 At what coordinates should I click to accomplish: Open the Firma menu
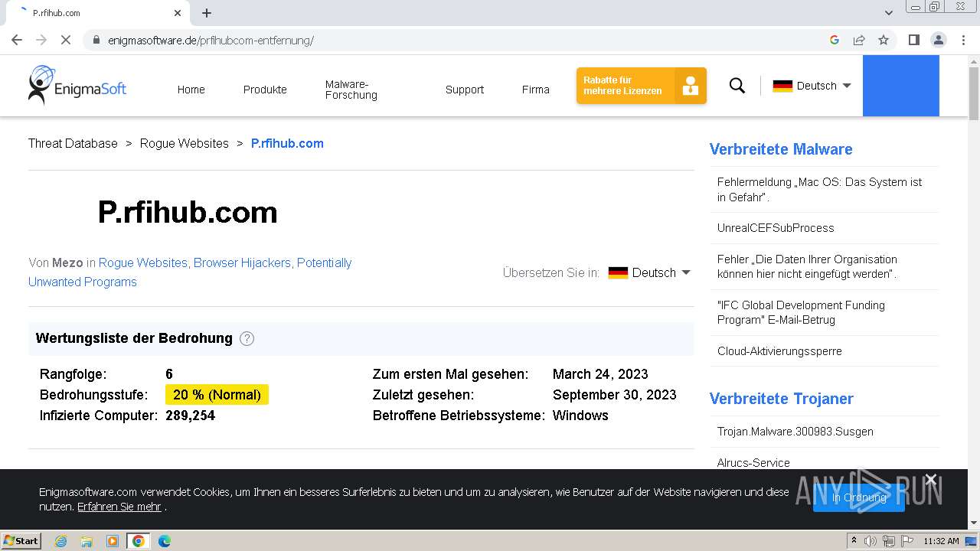point(536,90)
